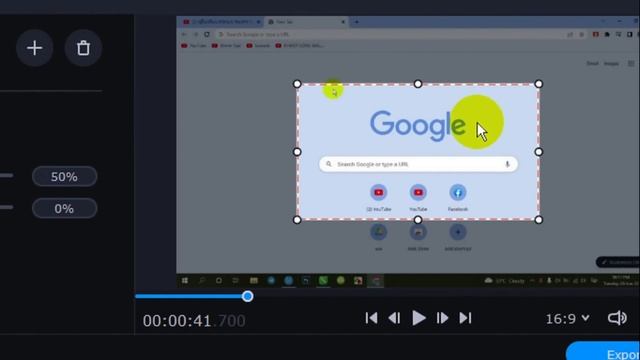The height and width of the screenshot is (360, 640).
Task: Click the blue seek bar handle
Action: (x=247, y=296)
